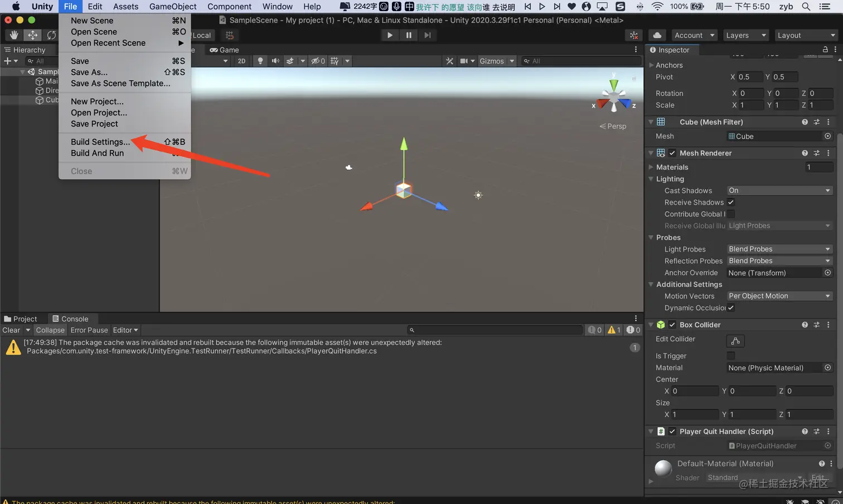Open the Window menu

[277, 6]
